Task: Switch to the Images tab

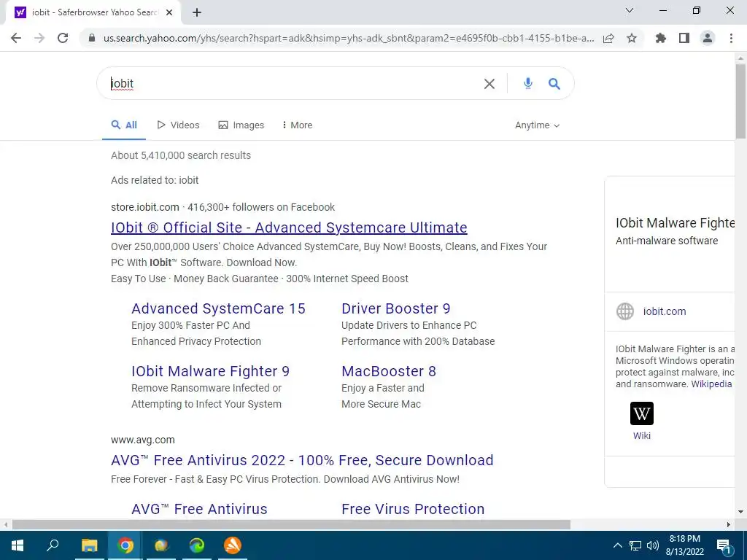Action: (241, 125)
